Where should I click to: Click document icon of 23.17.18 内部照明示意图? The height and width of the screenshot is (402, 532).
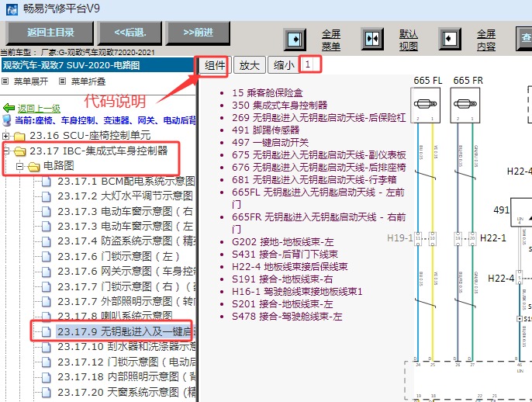click(47, 377)
